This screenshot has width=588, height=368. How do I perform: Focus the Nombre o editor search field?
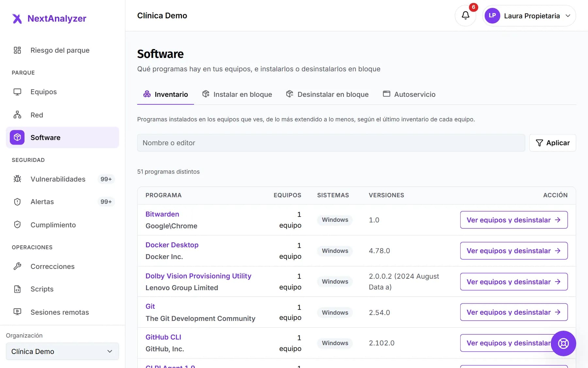(331, 143)
